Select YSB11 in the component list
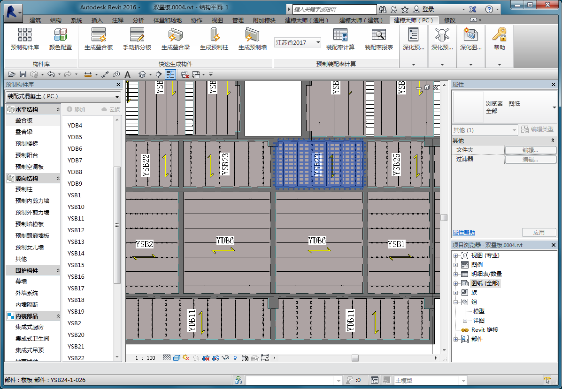562x389 pixels. pyautogui.click(x=76, y=218)
